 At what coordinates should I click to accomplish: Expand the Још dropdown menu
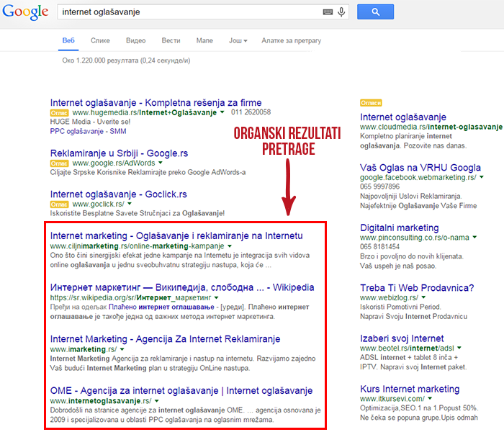(x=238, y=41)
